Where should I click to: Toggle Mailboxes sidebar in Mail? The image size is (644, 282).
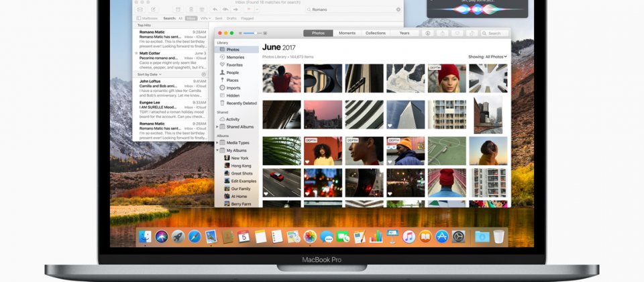coord(147,19)
